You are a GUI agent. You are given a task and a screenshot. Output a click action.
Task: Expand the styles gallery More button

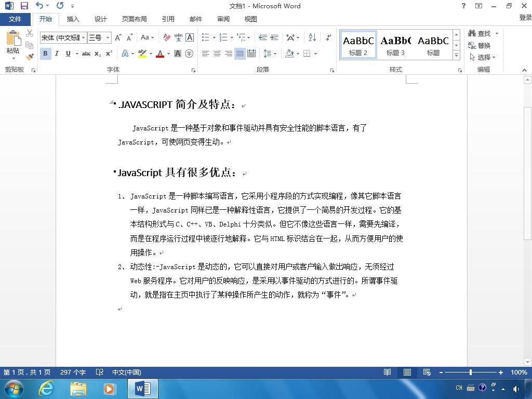point(457,55)
